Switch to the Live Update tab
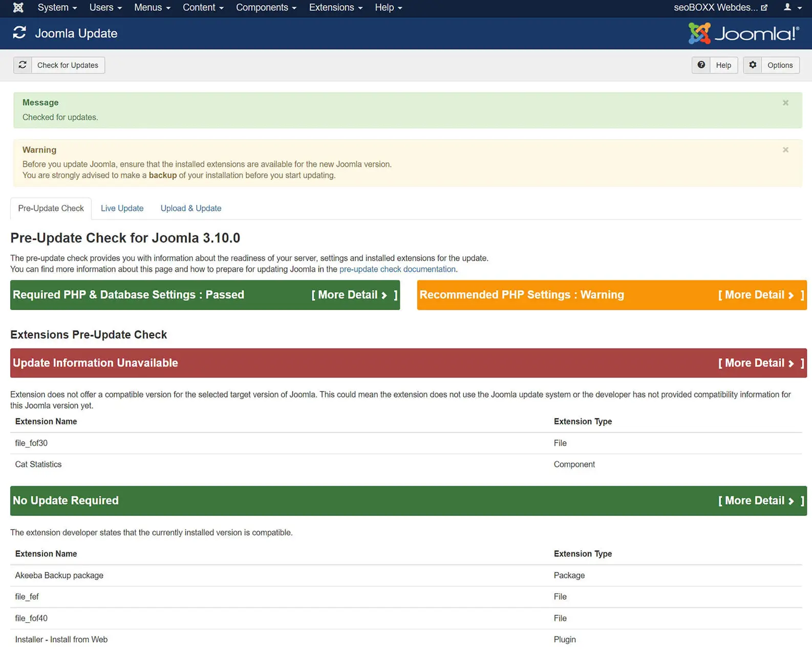 click(122, 208)
